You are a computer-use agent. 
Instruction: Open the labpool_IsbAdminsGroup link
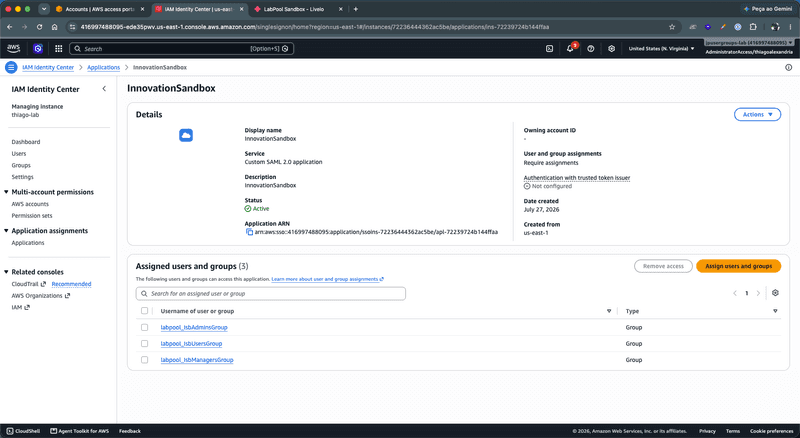(x=194, y=327)
